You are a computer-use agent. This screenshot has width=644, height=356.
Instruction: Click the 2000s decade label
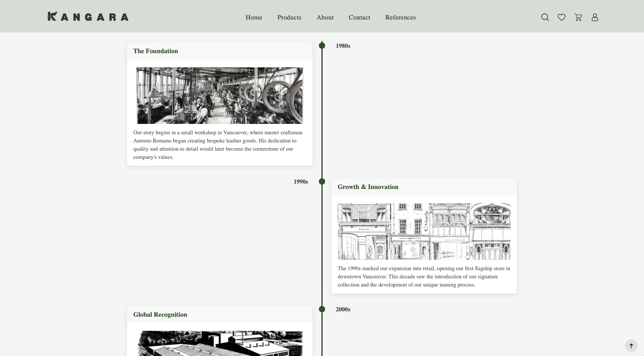point(343,309)
